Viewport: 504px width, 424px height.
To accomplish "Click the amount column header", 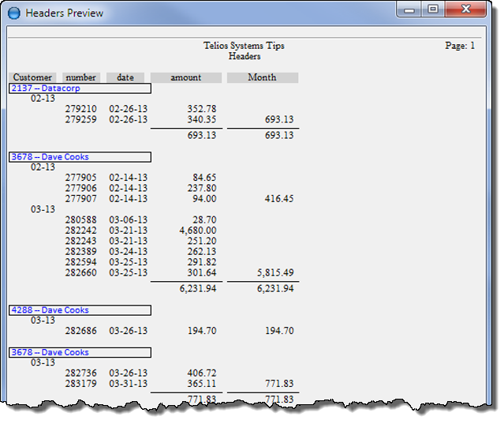I will [x=185, y=77].
